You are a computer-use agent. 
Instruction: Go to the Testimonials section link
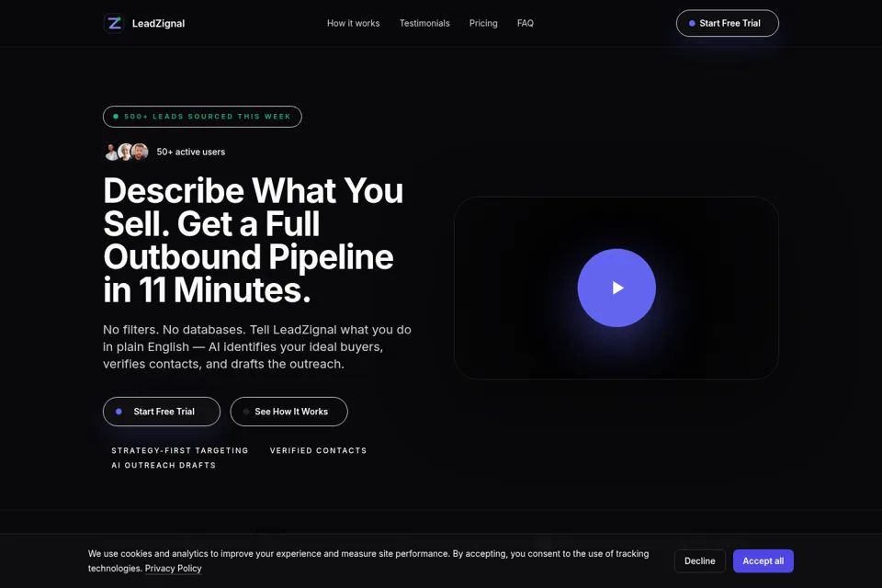click(x=424, y=23)
